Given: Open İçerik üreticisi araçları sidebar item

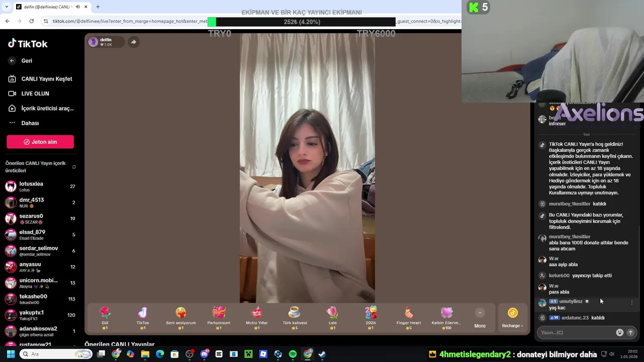Looking at the screenshot, I should click(41, 108).
